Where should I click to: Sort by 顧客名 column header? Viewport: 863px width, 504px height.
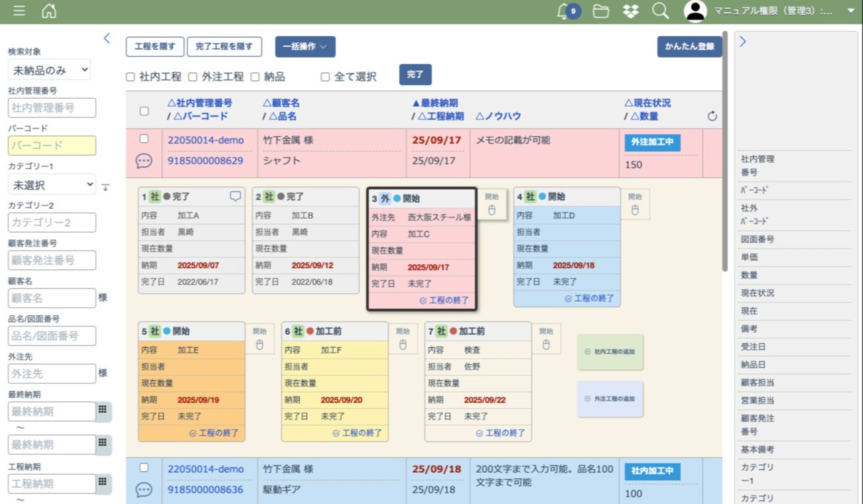(x=281, y=103)
